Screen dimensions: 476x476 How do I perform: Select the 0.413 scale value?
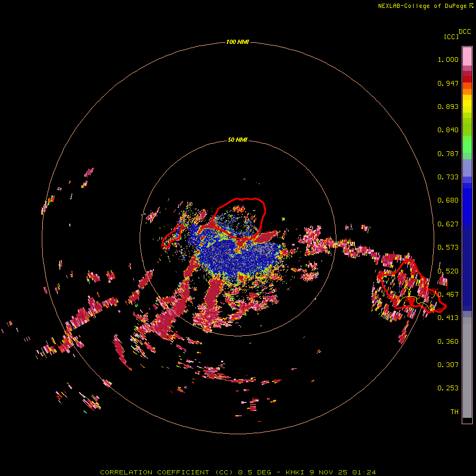coord(448,318)
